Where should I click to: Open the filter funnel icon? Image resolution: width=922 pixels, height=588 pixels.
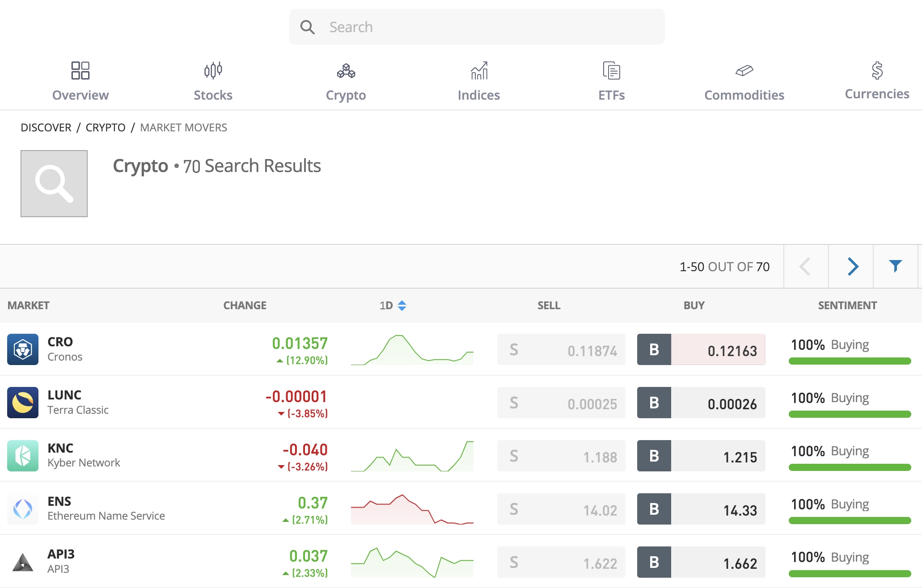895,267
